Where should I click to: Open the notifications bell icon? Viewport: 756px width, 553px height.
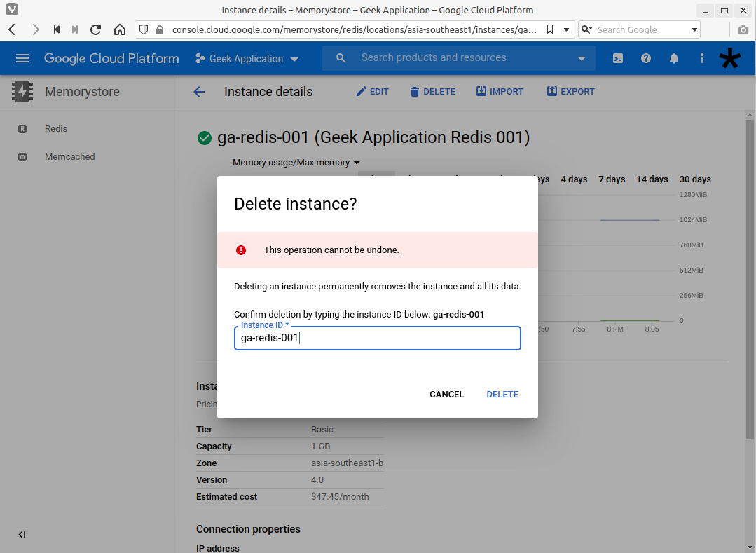[673, 58]
